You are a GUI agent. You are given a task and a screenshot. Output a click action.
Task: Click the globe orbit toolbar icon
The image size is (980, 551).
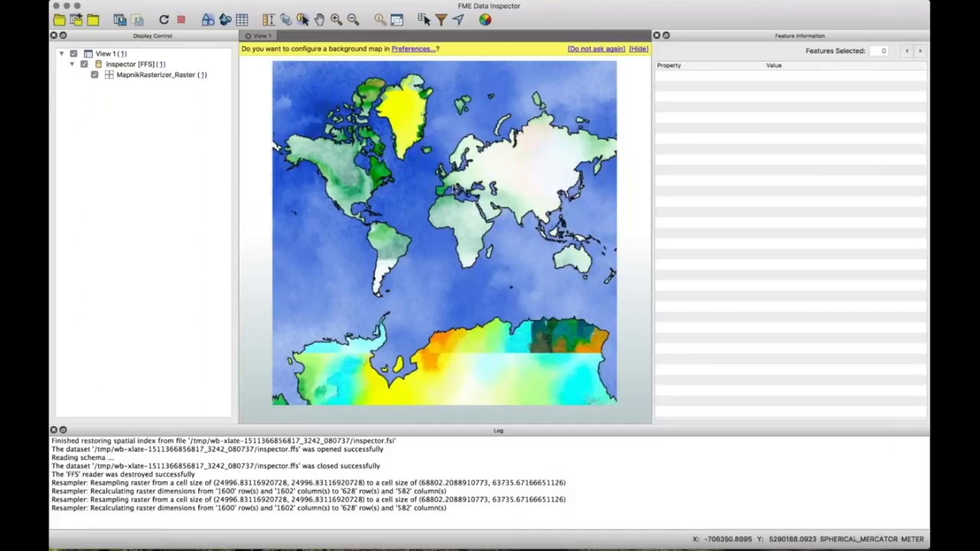[x=286, y=20]
